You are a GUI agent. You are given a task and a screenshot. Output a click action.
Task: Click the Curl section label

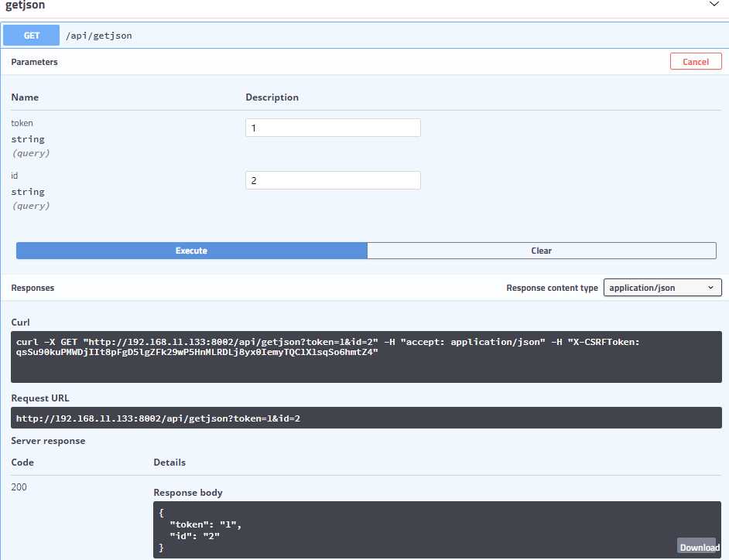click(x=20, y=322)
